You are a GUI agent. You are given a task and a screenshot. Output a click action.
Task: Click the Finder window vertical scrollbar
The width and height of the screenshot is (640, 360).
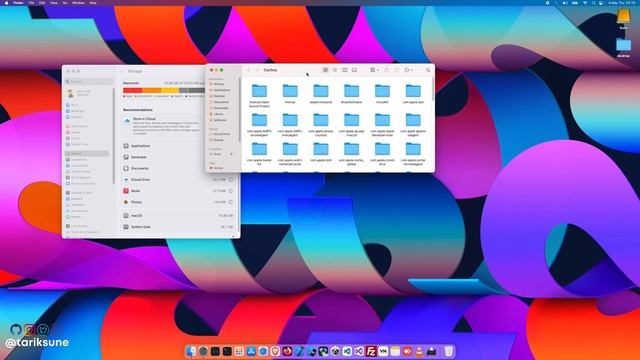(433, 90)
